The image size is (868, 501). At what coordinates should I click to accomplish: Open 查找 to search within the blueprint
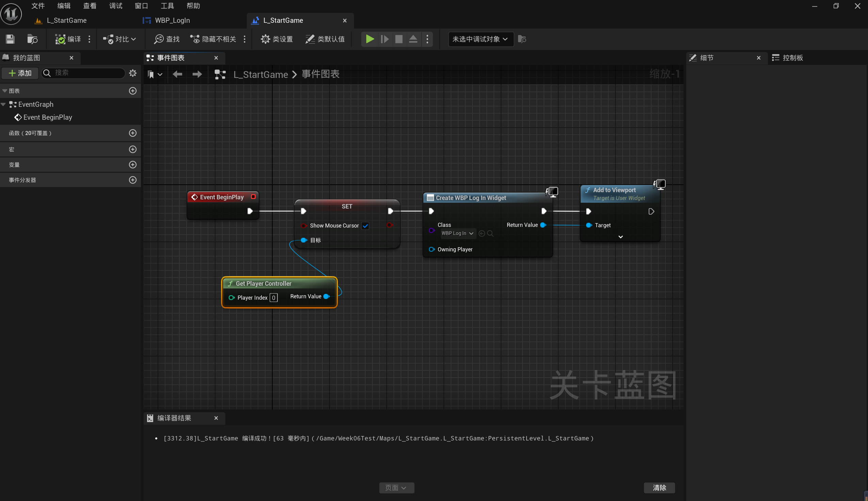click(166, 39)
